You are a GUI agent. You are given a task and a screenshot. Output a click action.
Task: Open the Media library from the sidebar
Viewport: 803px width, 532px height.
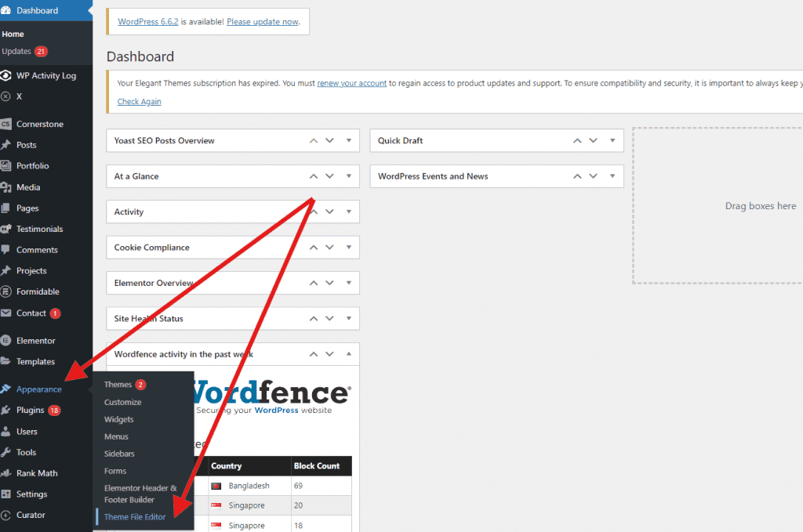pyautogui.click(x=30, y=186)
